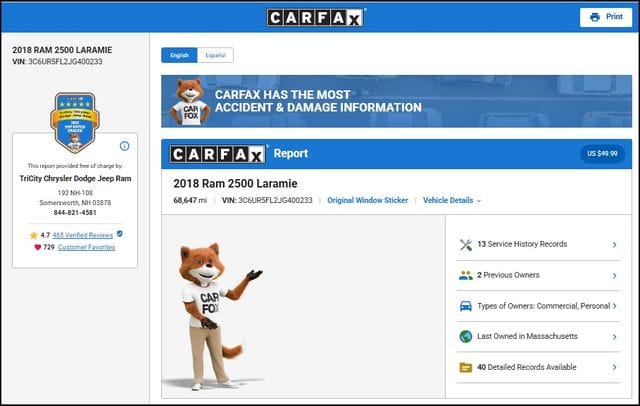
Task: Click the pink heart favorites icon
Action: coord(38,247)
